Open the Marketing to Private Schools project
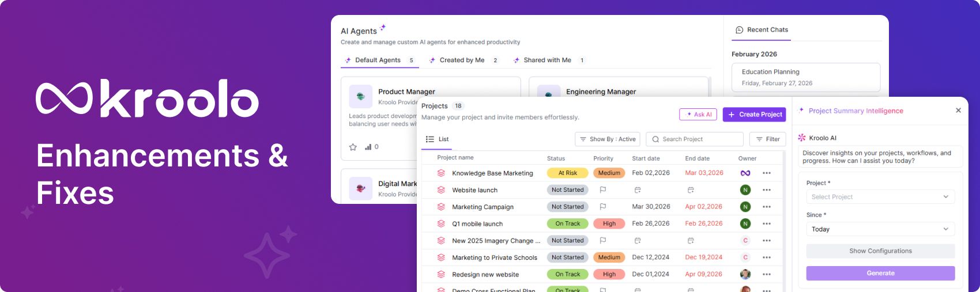This screenshot has width=980, height=292. coord(495,257)
